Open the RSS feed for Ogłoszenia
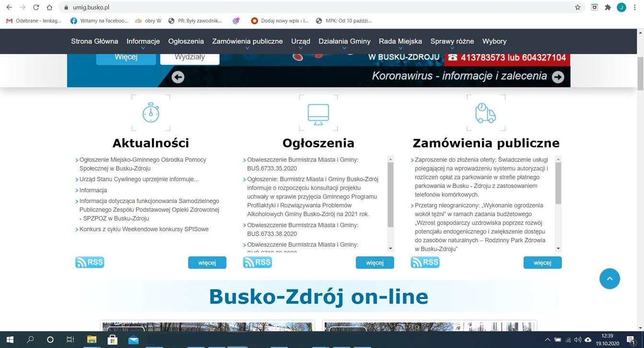This screenshot has width=644, height=348. coord(258,263)
